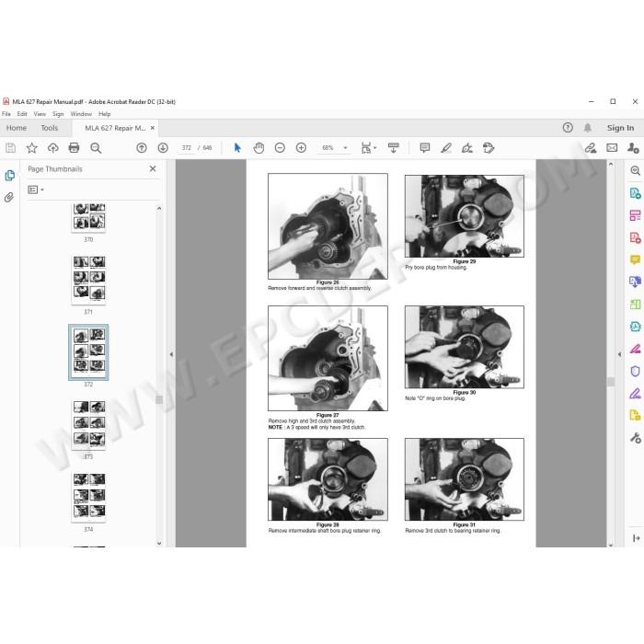This screenshot has height=644, width=644.
Task: Activate the selection arrow tool
Action: coord(237,148)
